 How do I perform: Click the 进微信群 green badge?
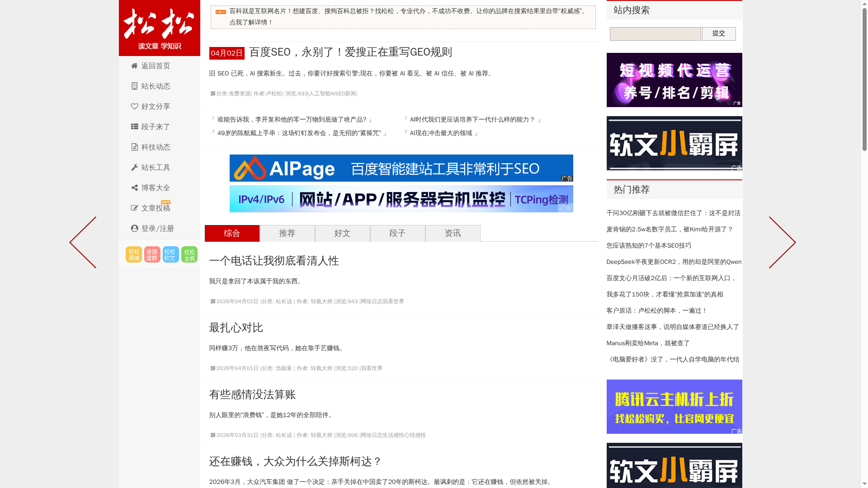tap(152, 254)
